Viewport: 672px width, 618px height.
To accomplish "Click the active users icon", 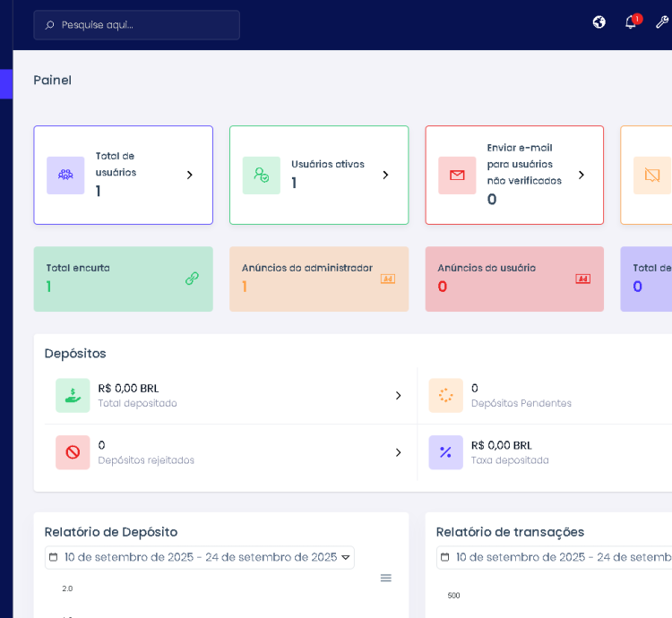I will [261, 175].
